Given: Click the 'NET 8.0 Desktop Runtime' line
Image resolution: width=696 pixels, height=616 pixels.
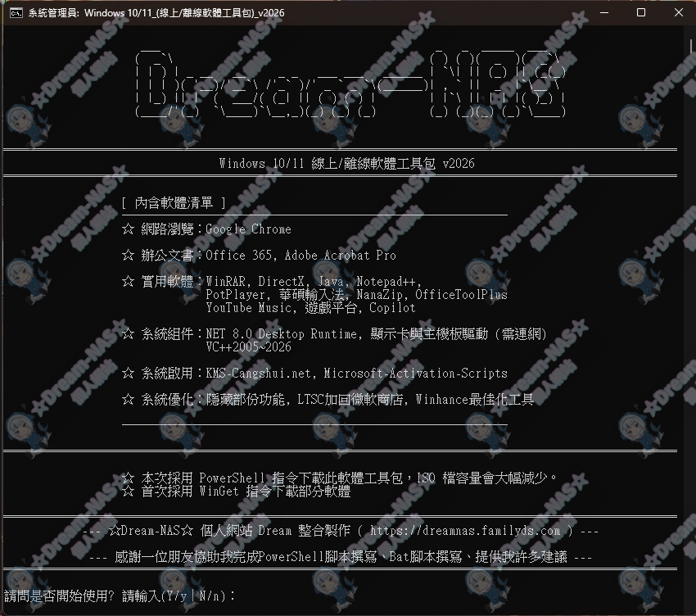Looking at the screenshot, I should click(377, 334).
